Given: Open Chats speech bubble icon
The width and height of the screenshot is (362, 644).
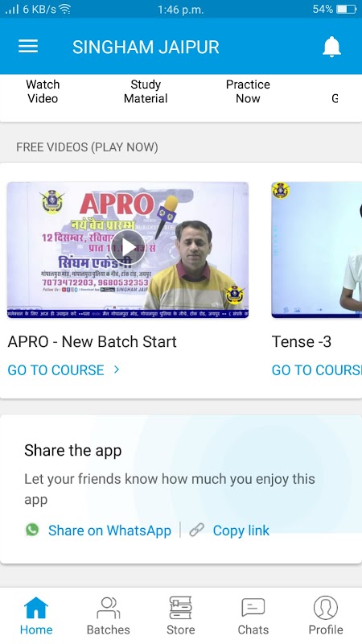Looking at the screenshot, I should tap(253, 608).
